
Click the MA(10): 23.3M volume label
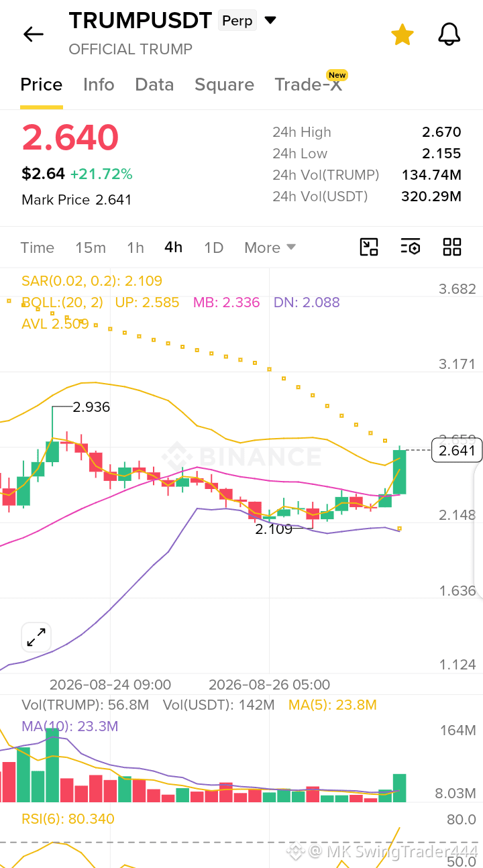(70, 726)
